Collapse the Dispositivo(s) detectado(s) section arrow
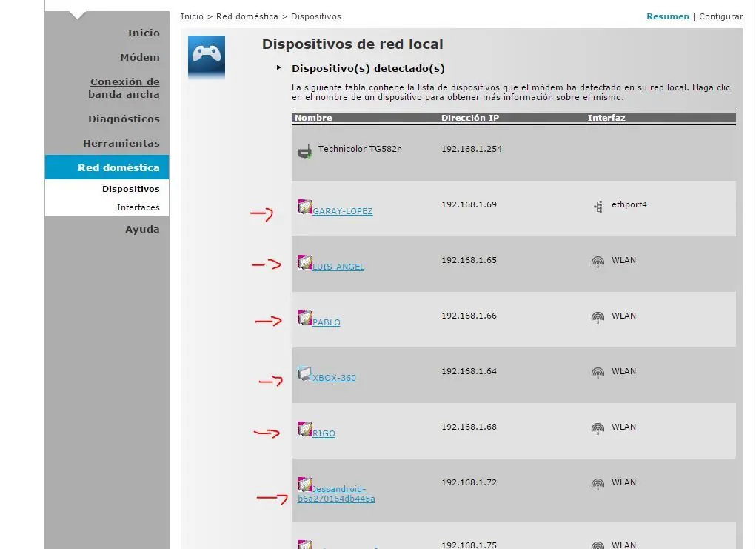Screen dimensions: 756x549 point(278,68)
